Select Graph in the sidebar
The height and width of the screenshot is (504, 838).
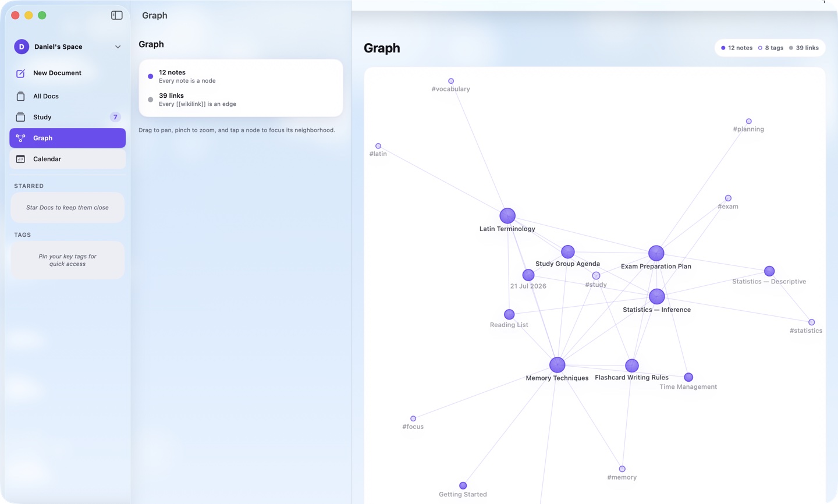coord(68,138)
